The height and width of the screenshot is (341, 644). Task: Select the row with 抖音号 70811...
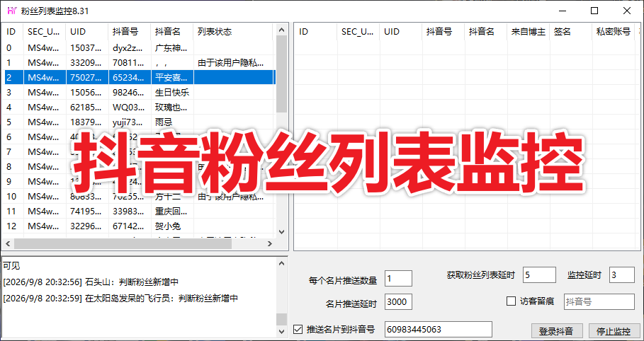click(140, 63)
